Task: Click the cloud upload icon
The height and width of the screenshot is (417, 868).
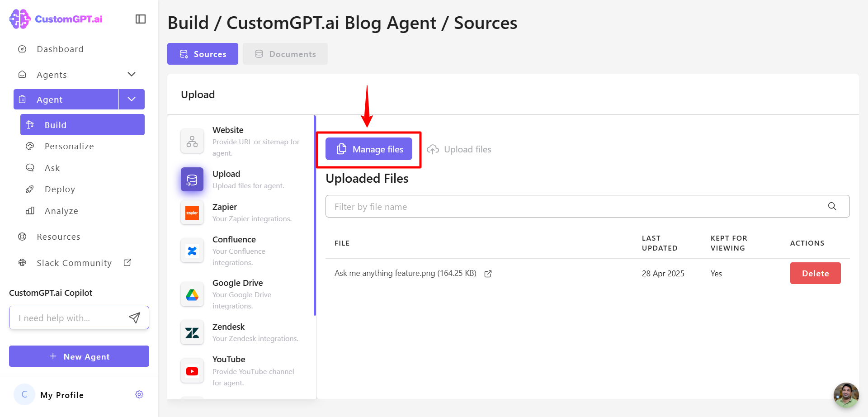Action: click(433, 149)
